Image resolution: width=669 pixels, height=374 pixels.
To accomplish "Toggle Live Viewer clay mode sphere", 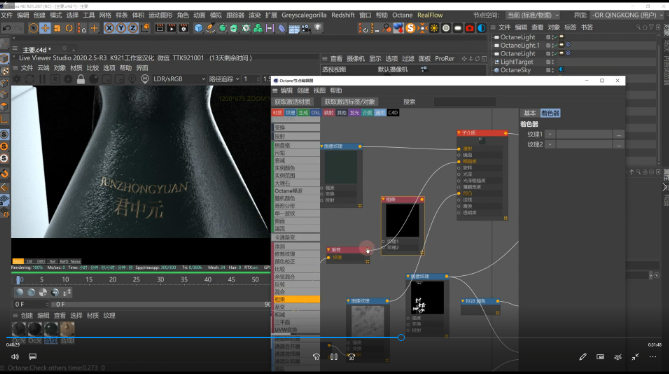I will [93, 79].
